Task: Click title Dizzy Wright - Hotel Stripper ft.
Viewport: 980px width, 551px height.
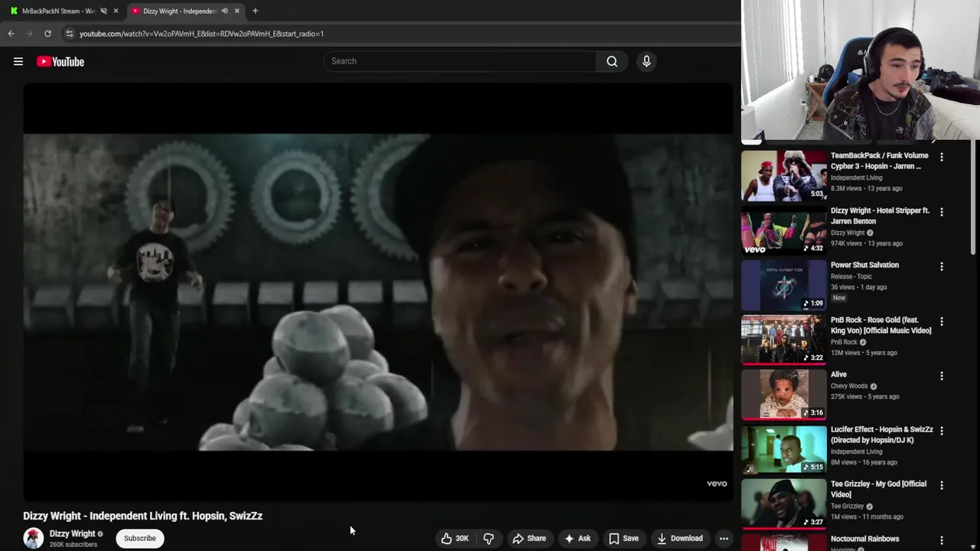Action: coord(880,216)
